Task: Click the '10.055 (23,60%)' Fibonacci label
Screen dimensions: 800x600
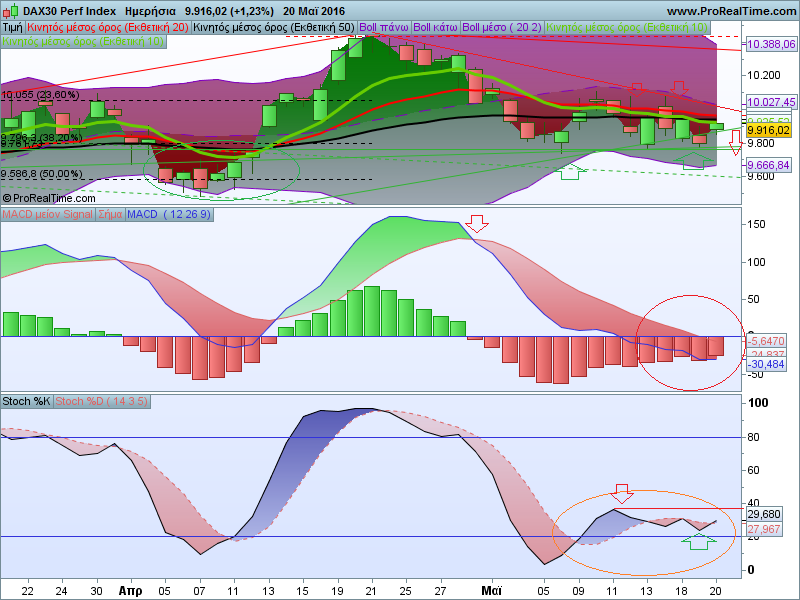Action: pyautogui.click(x=41, y=95)
